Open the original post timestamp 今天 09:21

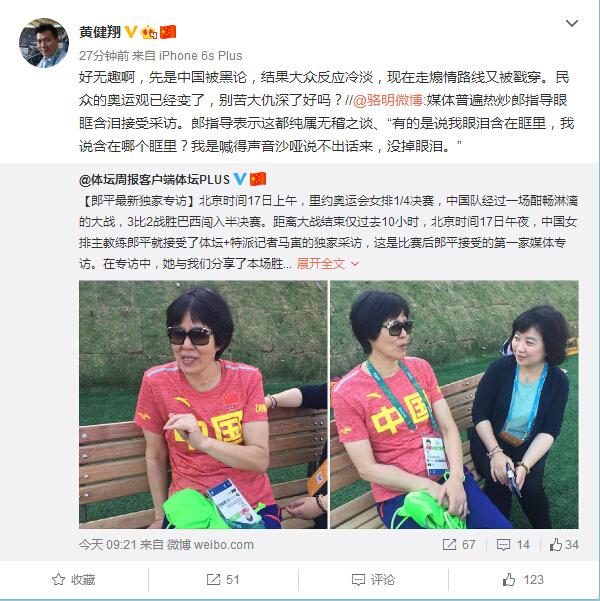point(107,545)
